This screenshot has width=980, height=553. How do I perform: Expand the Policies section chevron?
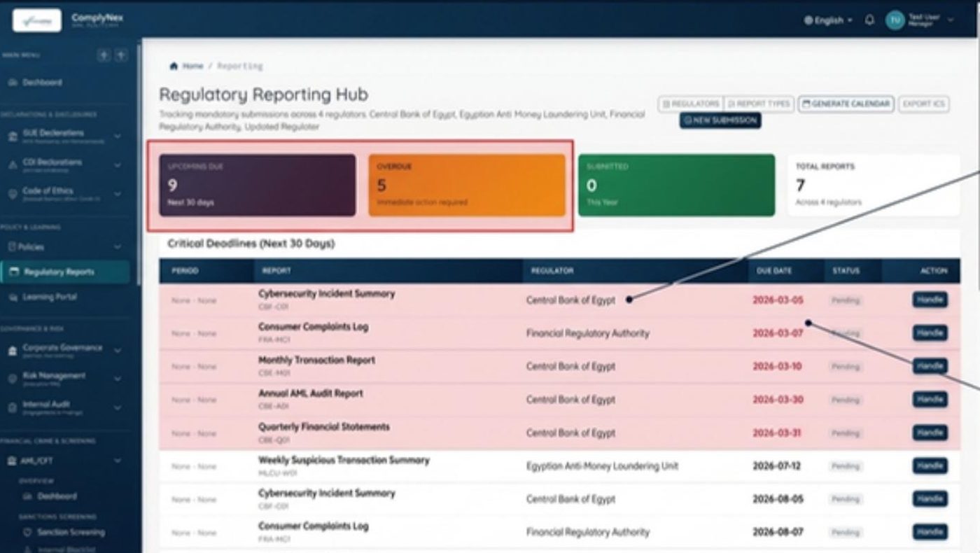pyautogui.click(x=117, y=246)
